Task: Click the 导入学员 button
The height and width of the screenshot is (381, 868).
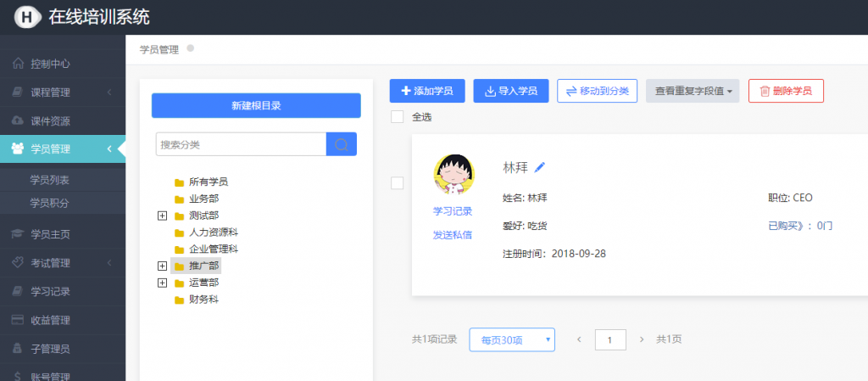Action: click(x=511, y=91)
